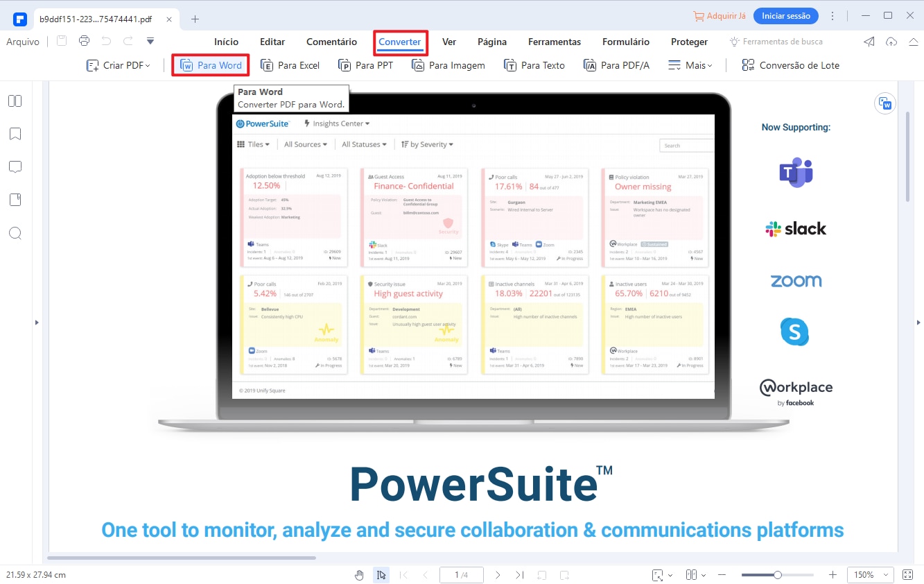Click the zoom slider handle
Screen dimensions: 924x584
(778, 575)
